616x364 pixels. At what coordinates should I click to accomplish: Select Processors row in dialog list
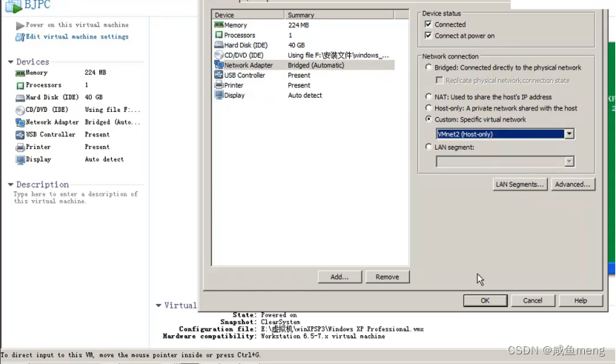point(303,35)
